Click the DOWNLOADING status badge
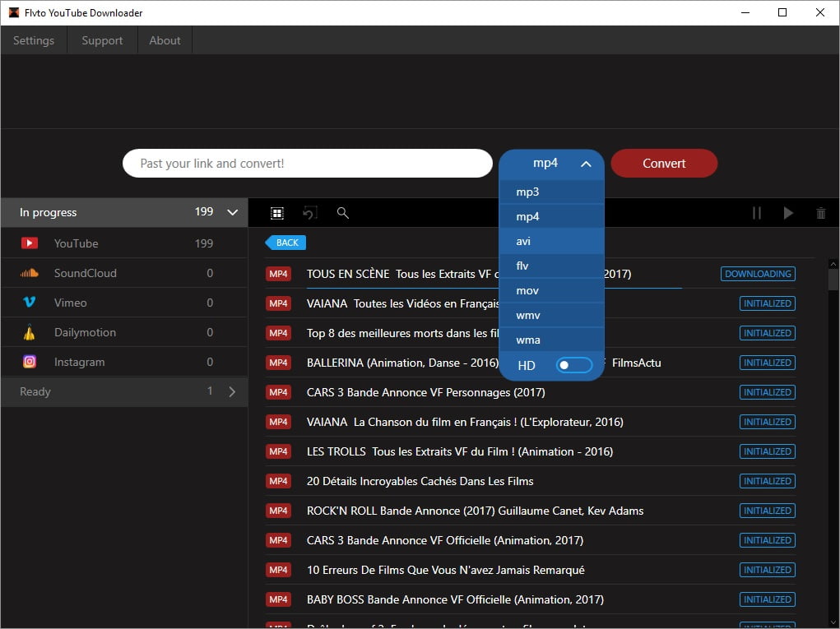840x629 pixels. [x=758, y=274]
